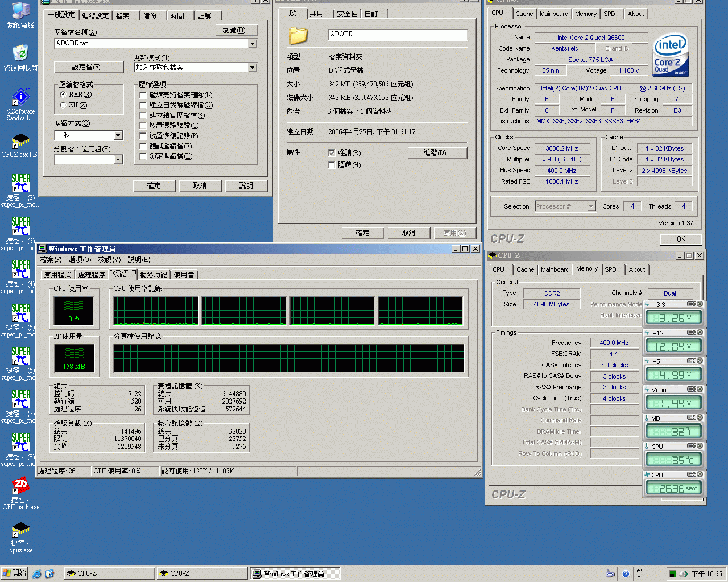
Task: Click the CPU usage meter in Task Manager
Action: click(74, 311)
